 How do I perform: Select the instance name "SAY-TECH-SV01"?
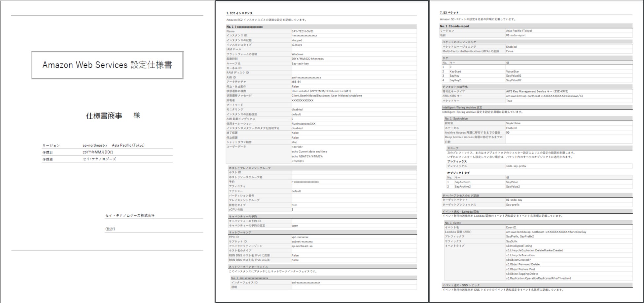(x=303, y=31)
